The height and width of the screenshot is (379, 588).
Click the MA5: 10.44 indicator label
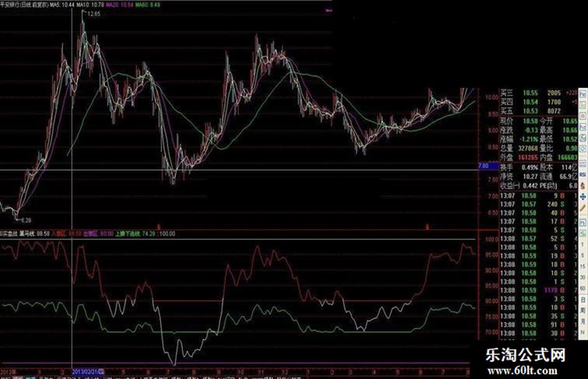(x=62, y=5)
